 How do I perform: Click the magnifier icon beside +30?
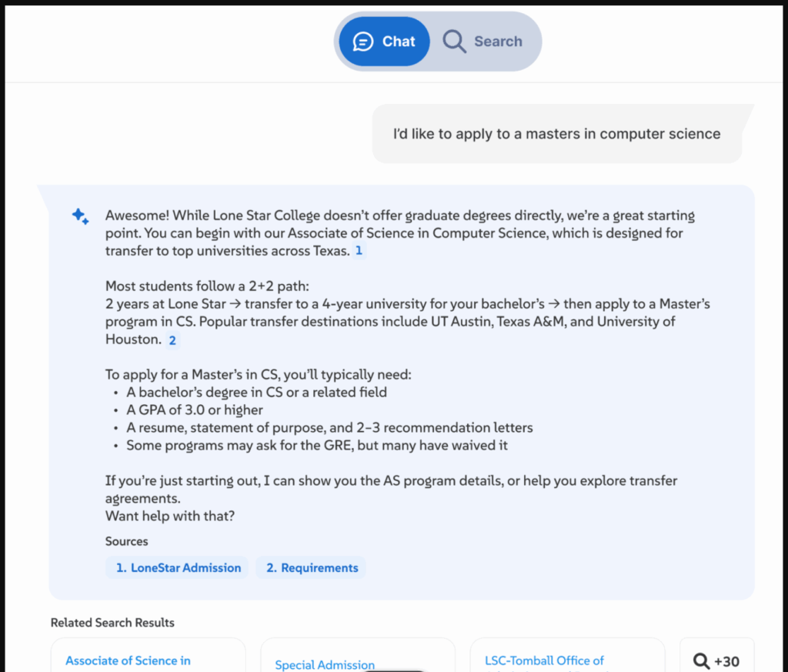coord(701,660)
